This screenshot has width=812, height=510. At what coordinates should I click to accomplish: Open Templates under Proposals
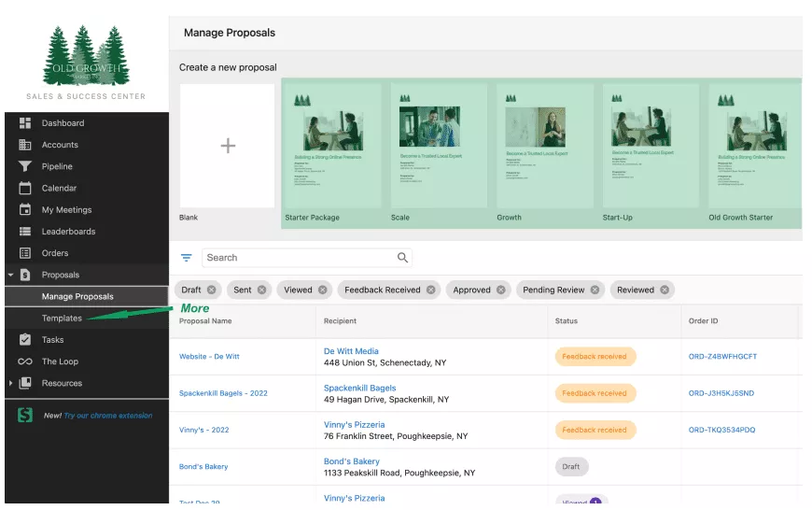pos(62,319)
